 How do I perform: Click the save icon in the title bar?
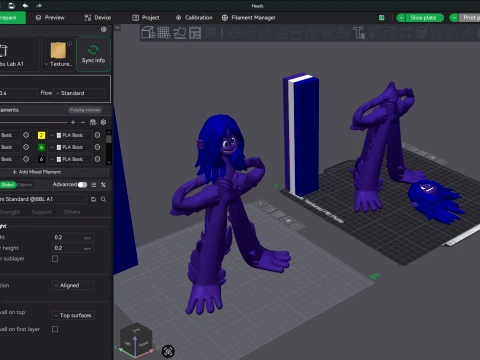coord(11,5)
